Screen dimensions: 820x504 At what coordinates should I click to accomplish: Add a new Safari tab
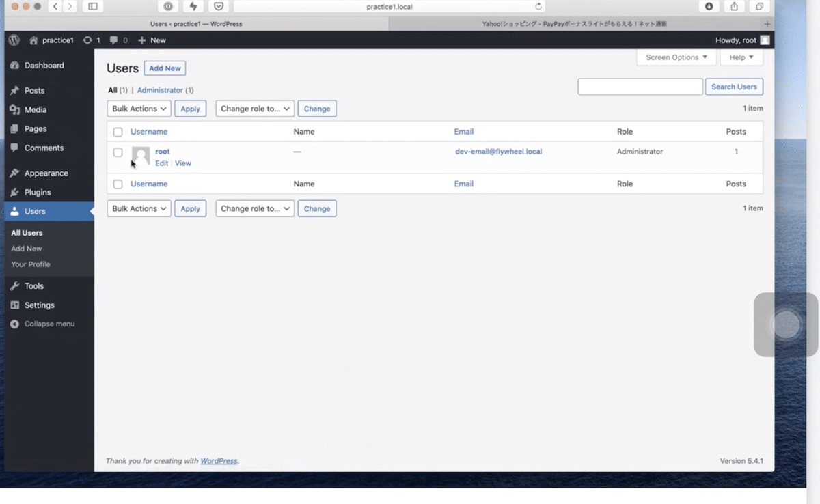[767, 24]
